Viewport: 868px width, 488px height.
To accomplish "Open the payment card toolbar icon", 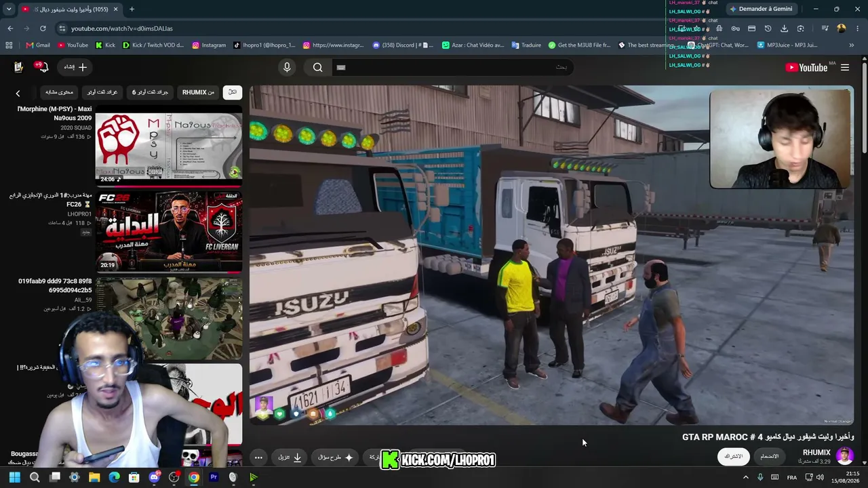I will [751, 28].
